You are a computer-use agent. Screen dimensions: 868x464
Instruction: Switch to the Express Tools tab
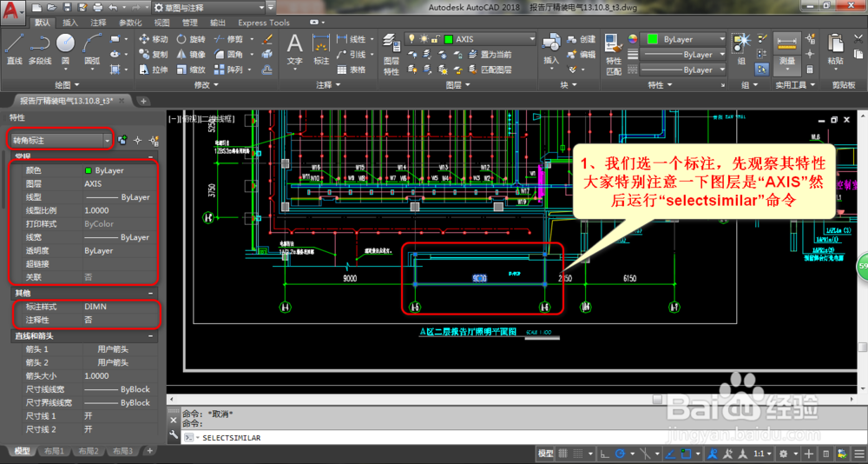(x=264, y=23)
